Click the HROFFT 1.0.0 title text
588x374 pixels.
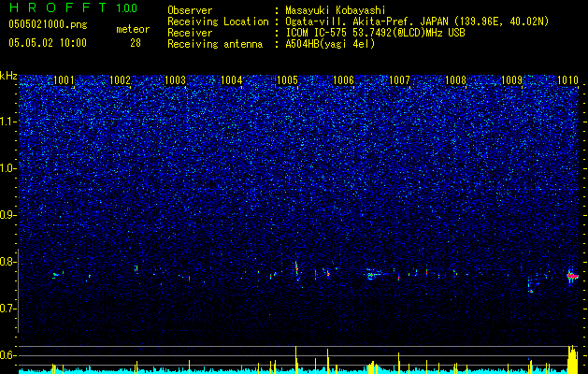coord(73,7)
